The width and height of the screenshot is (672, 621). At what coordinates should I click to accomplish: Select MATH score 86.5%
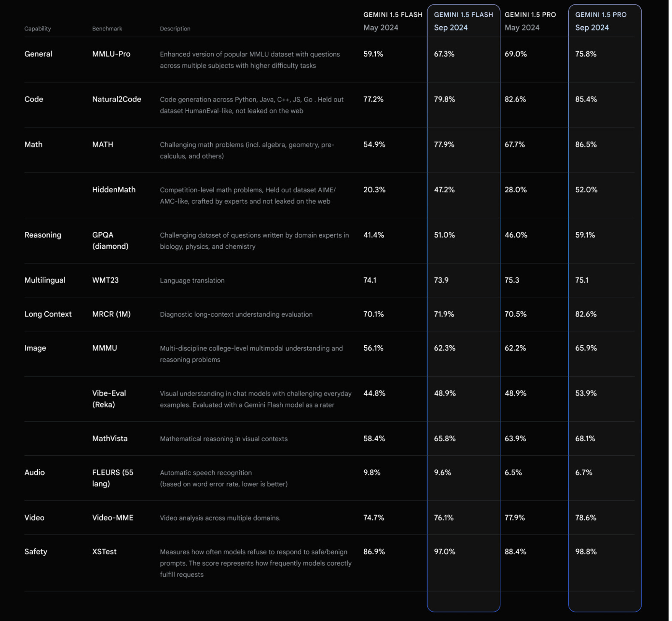pyautogui.click(x=586, y=145)
